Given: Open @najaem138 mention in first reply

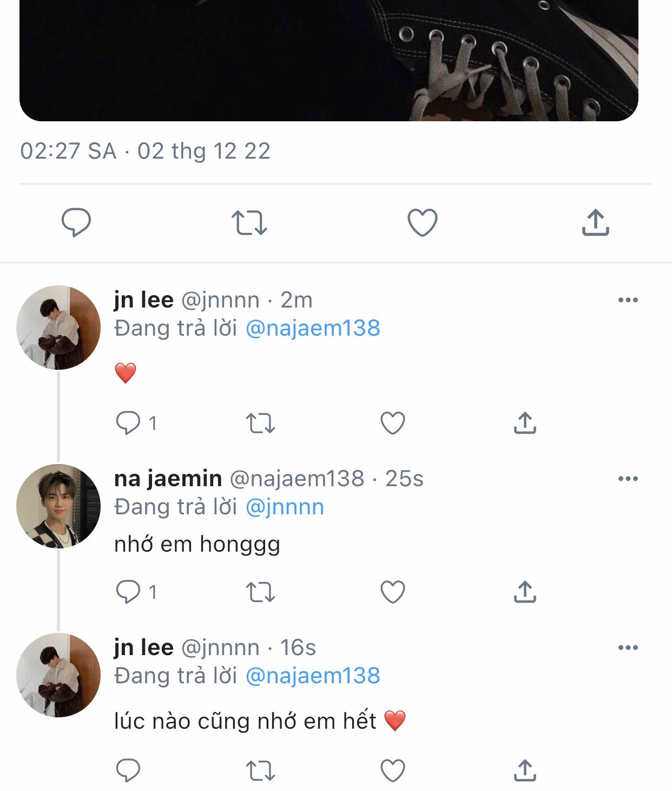Looking at the screenshot, I should (x=313, y=328).
